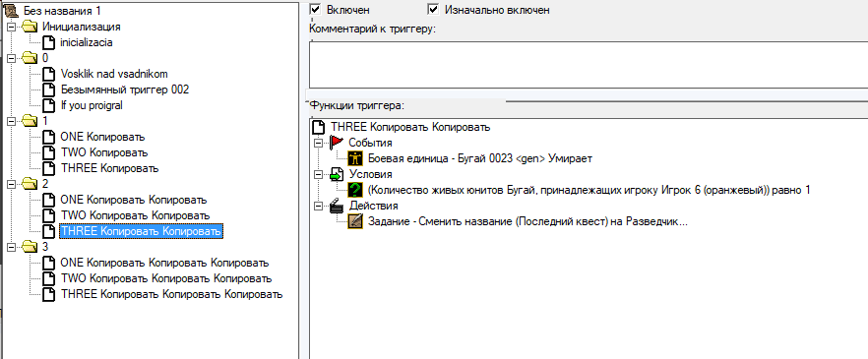Click the Инициализация category label

82,26
